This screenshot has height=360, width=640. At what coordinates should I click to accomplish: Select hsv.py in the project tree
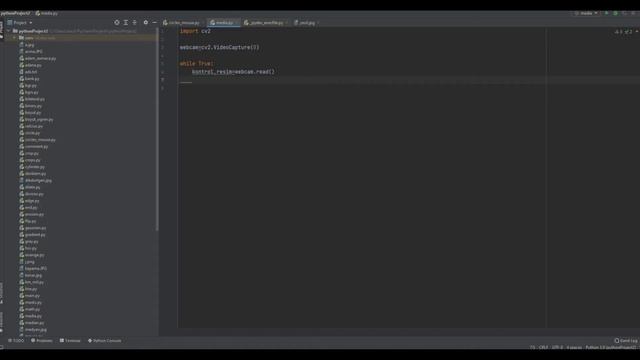pos(28,248)
